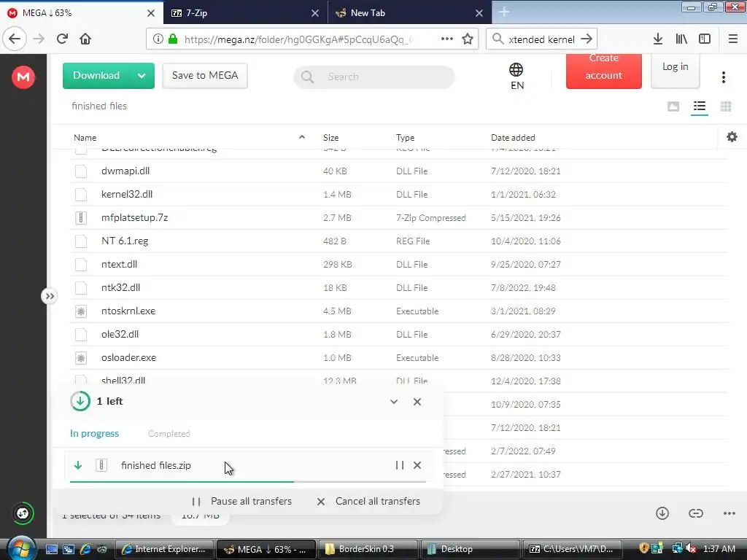This screenshot has height=560, width=747.
Task: Show the Completed transfers tab
Action: pos(169,434)
